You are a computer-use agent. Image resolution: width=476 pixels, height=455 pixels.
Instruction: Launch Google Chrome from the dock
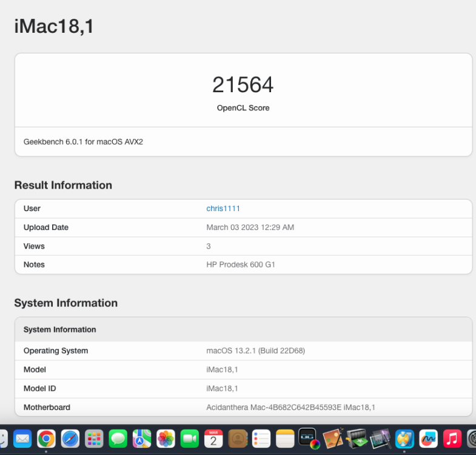pyautogui.click(x=46, y=439)
